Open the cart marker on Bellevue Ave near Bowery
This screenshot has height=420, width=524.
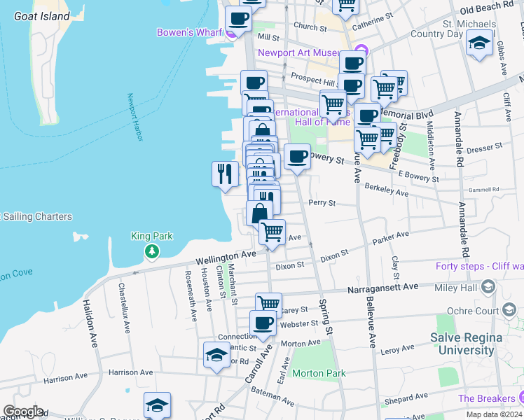pyautogui.click(x=367, y=141)
